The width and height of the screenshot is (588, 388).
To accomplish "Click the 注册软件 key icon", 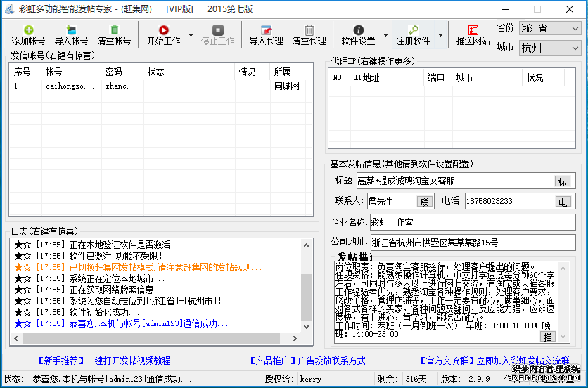I will [414, 30].
